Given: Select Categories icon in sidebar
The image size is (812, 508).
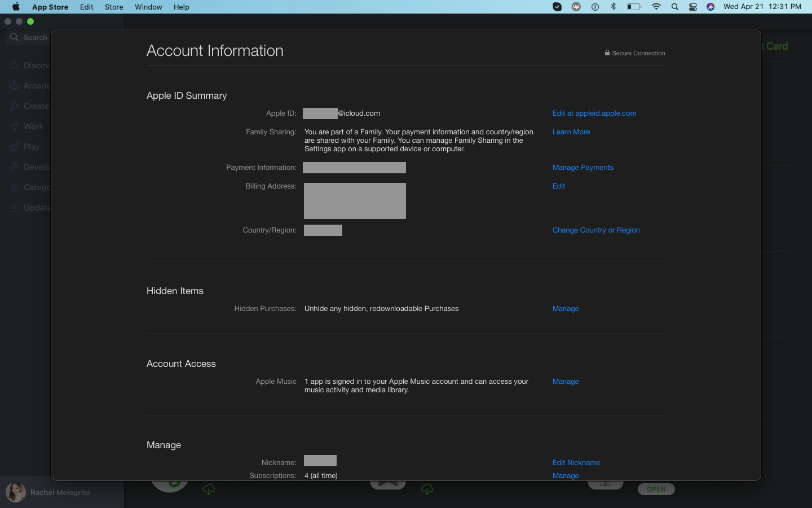Looking at the screenshot, I should tap(14, 187).
